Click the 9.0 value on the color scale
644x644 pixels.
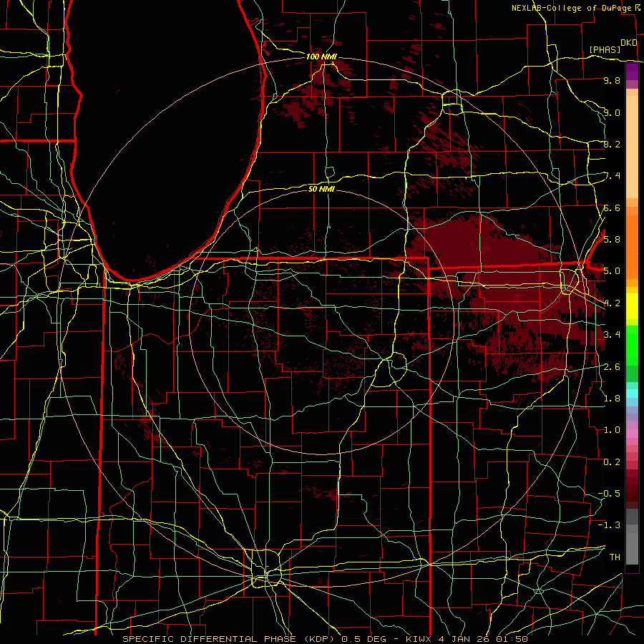point(612,112)
